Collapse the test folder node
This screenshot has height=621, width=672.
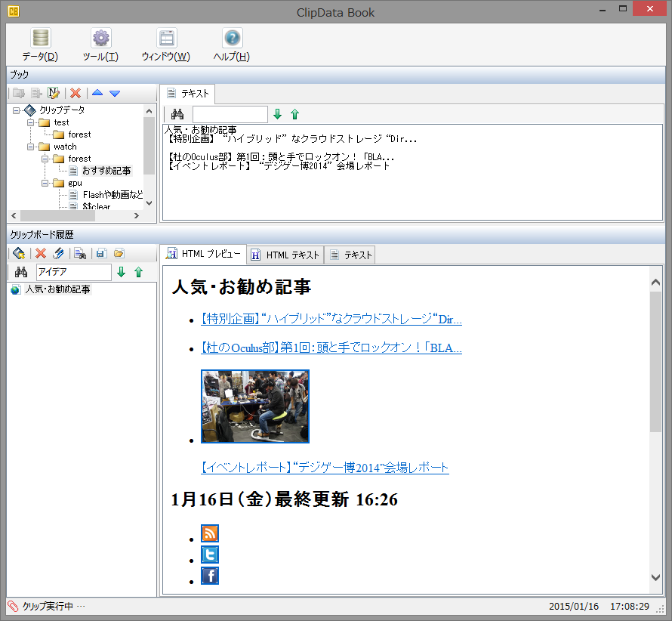tap(30, 122)
